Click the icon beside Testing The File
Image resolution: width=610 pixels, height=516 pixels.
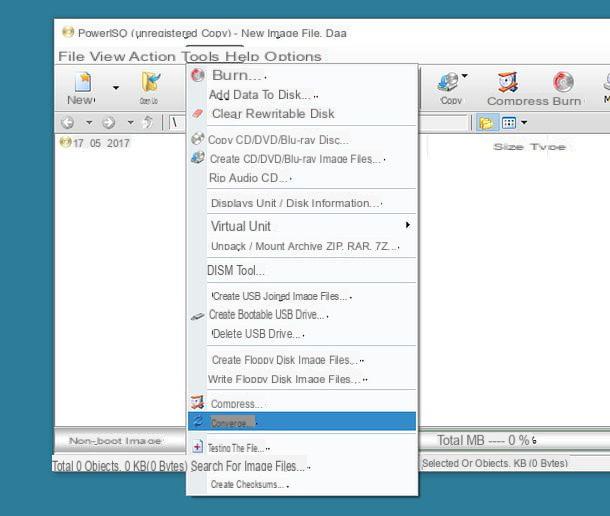(197, 447)
